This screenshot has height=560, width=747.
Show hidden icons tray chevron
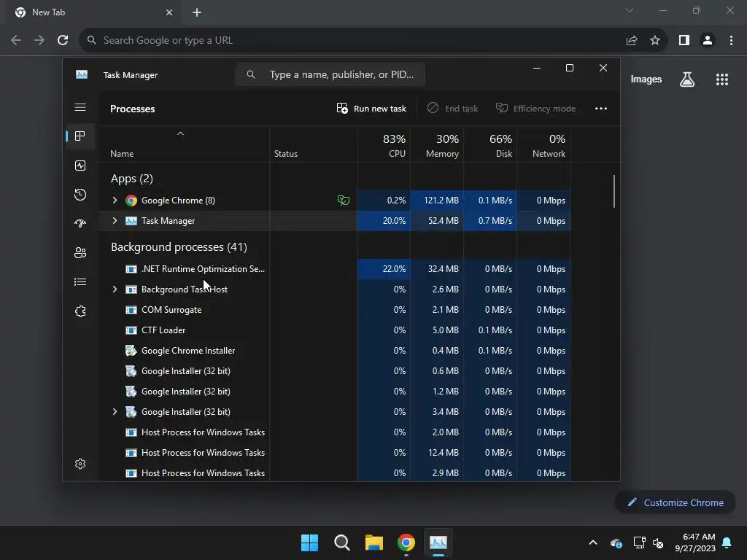click(593, 542)
